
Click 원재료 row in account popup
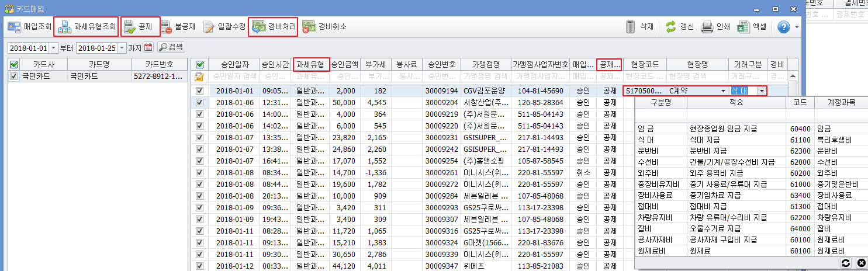[x=751, y=251]
